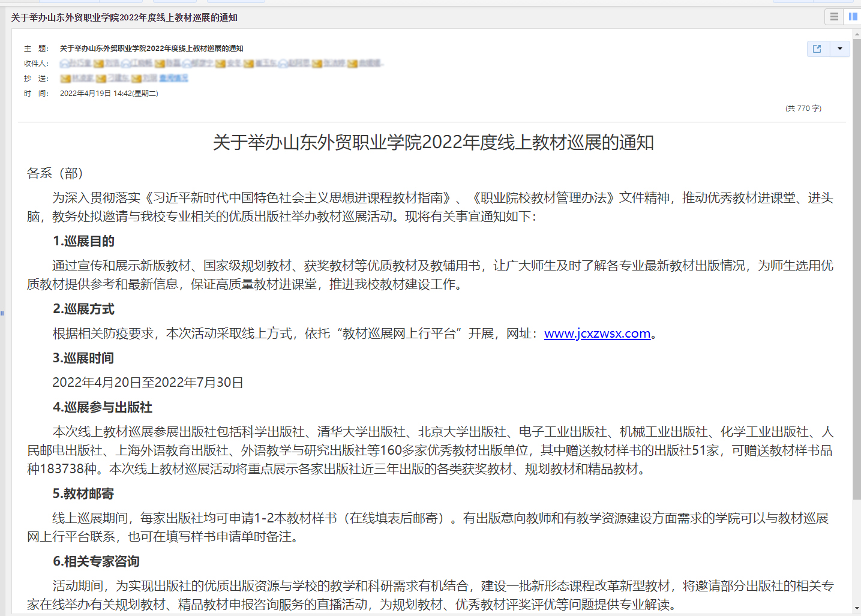Viewport: 861px width, 616px height.
Task: Click the scrollbar down arrow
Action: coord(856,609)
